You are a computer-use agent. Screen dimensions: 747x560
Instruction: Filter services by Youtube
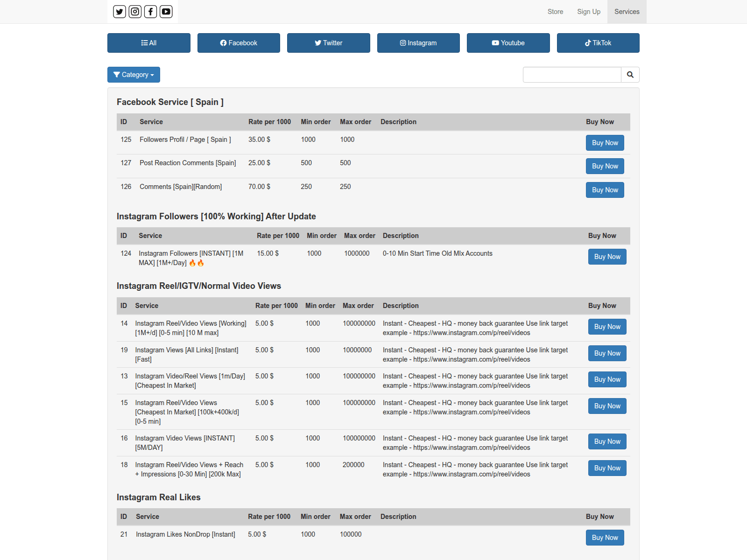(x=508, y=43)
